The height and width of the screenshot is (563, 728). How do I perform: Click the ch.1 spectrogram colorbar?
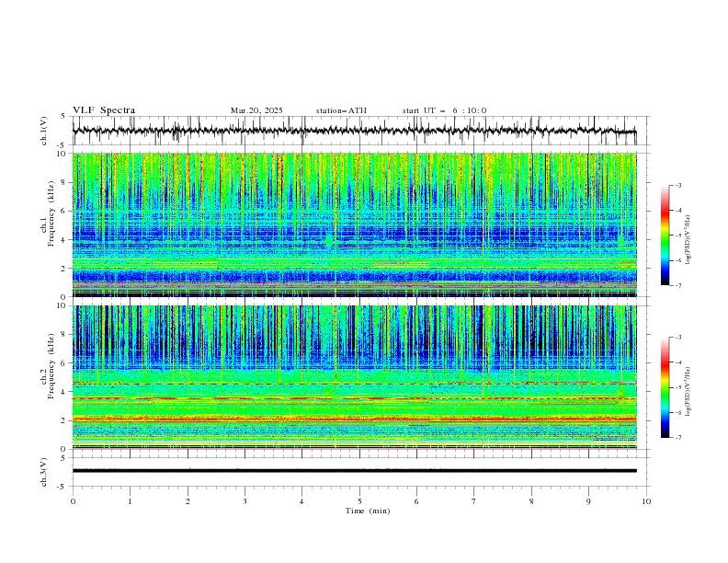point(665,236)
